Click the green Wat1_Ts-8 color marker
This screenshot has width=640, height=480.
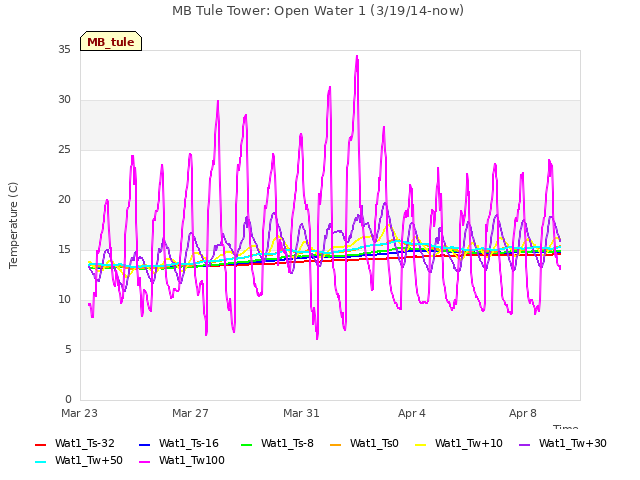coord(247,445)
